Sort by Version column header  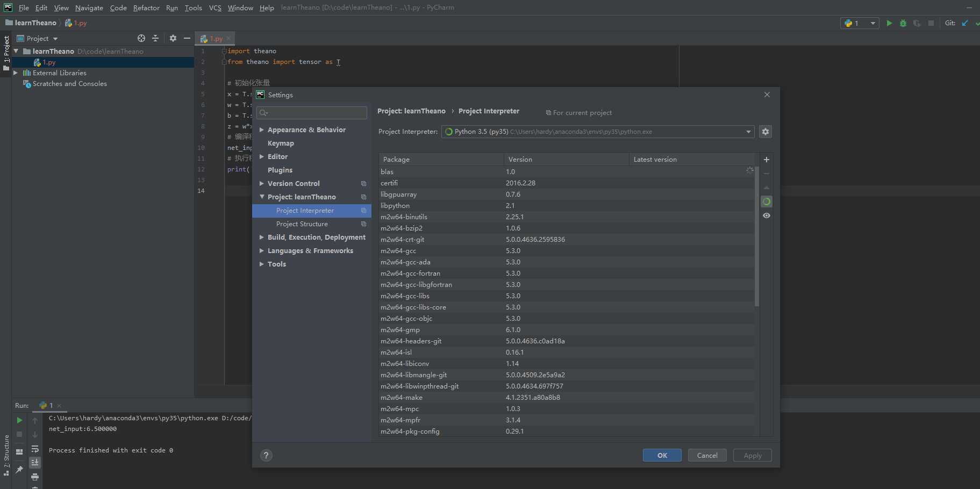point(566,160)
